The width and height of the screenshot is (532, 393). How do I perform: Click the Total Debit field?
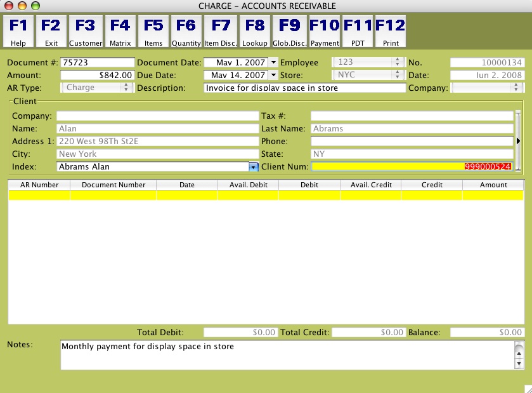tap(240, 332)
